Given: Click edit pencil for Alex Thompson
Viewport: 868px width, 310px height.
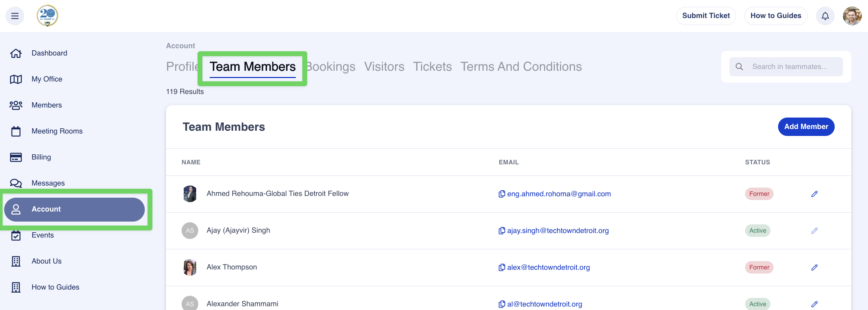Looking at the screenshot, I should [814, 267].
